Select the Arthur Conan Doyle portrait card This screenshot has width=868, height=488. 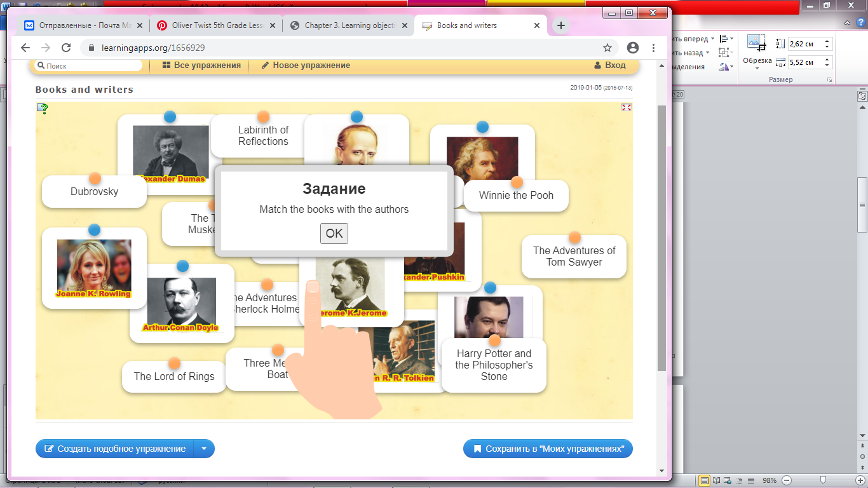pos(182,304)
